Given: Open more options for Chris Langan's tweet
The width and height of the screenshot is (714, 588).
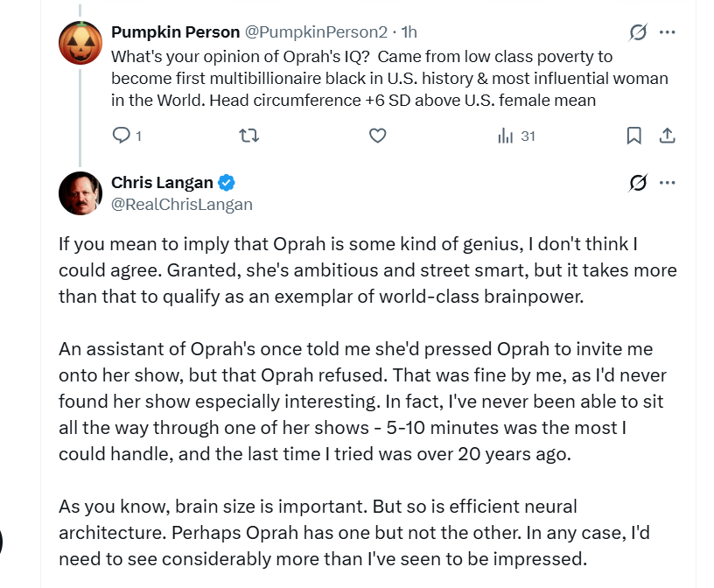Looking at the screenshot, I should coord(667,183).
